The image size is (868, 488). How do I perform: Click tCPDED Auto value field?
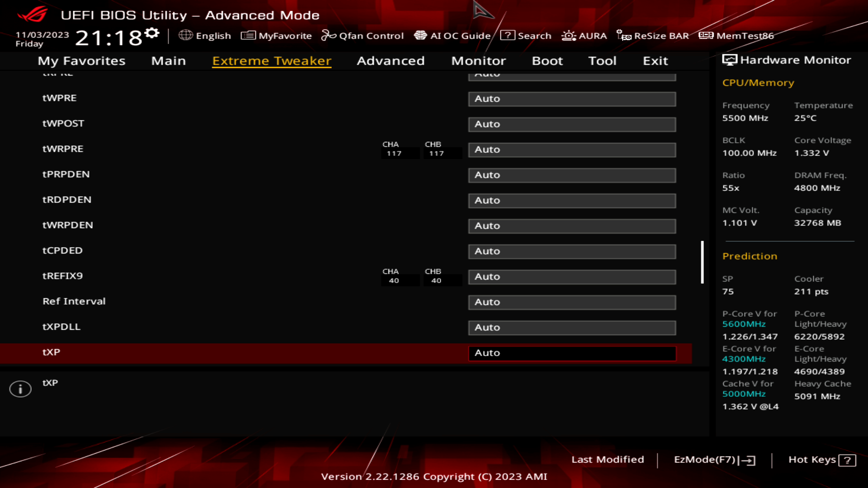pos(572,251)
